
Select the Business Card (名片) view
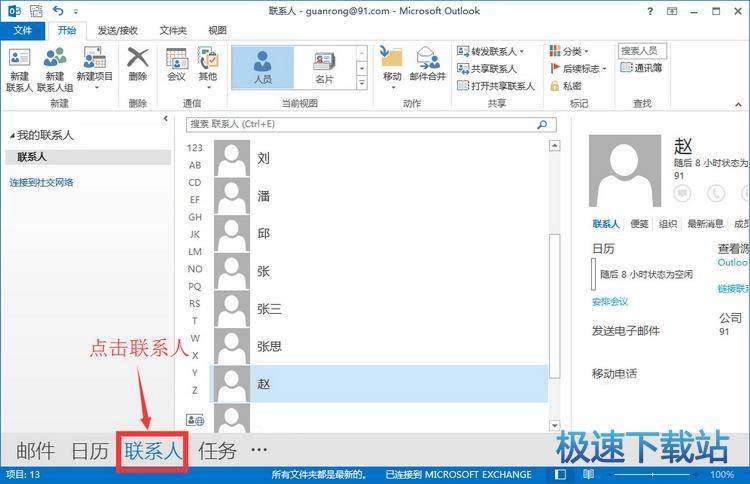tap(324, 67)
